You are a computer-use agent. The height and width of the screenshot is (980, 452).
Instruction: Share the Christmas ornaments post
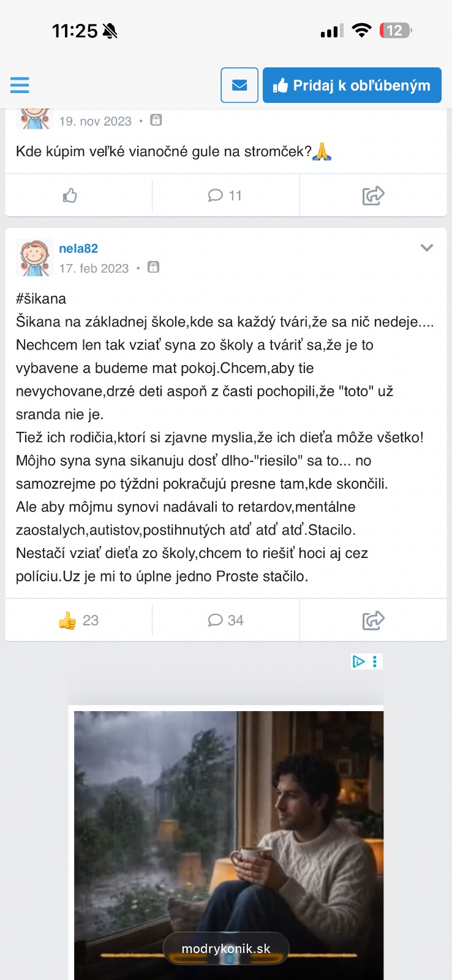pos(373,195)
